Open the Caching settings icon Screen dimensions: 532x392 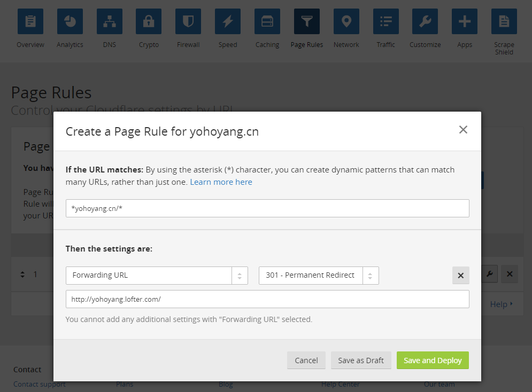[267, 22]
